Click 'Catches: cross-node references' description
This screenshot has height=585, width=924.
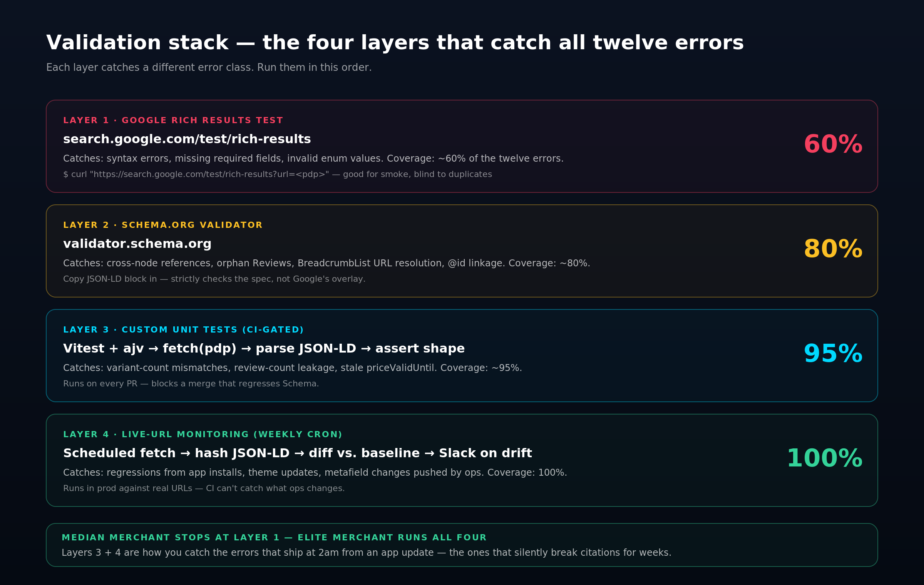pyautogui.click(x=326, y=263)
